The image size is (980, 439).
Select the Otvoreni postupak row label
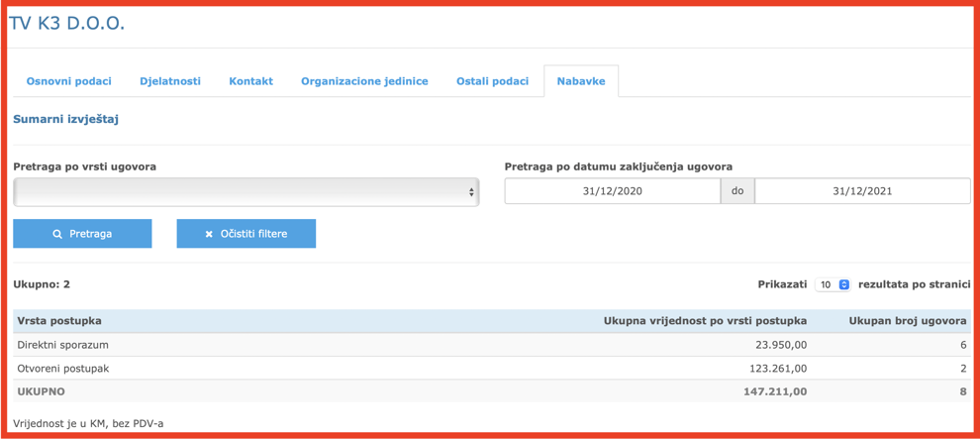pos(63,369)
